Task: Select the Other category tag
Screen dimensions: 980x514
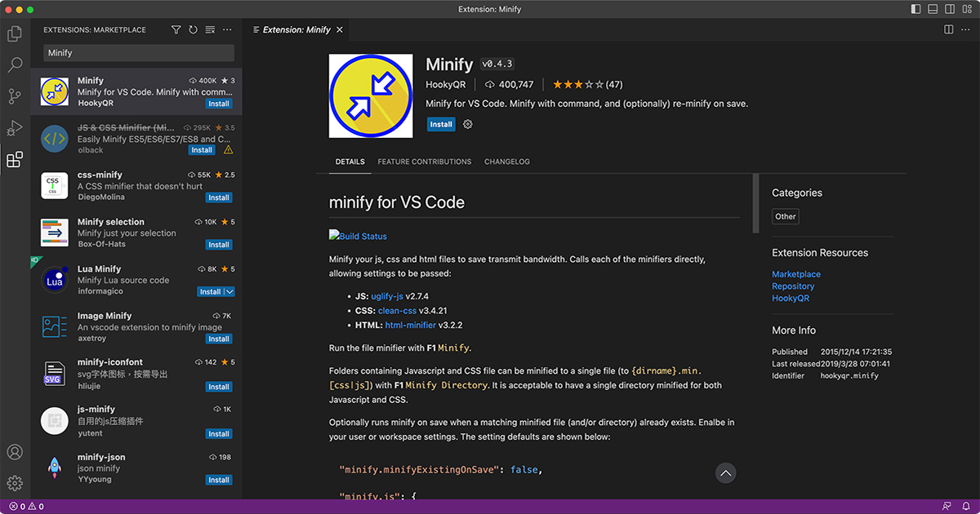Action: click(786, 216)
